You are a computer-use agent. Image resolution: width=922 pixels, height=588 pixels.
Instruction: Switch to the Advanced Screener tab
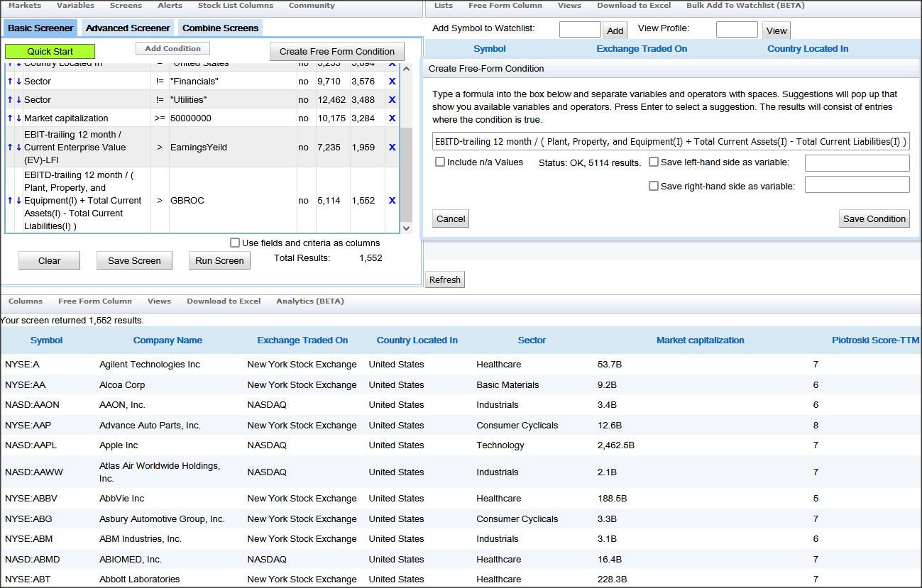point(128,28)
